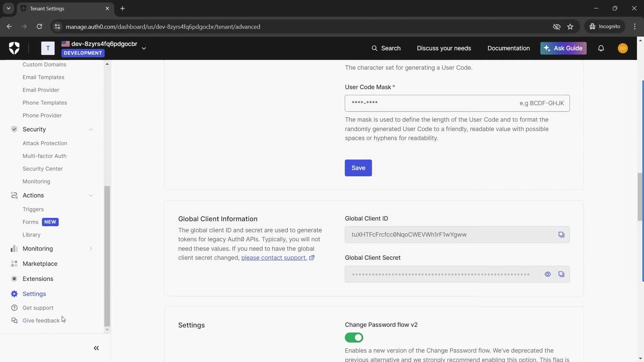The height and width of the screenshot is (362, 644).
Task: Click the Global Client ID field
Action: click(457, 235)
